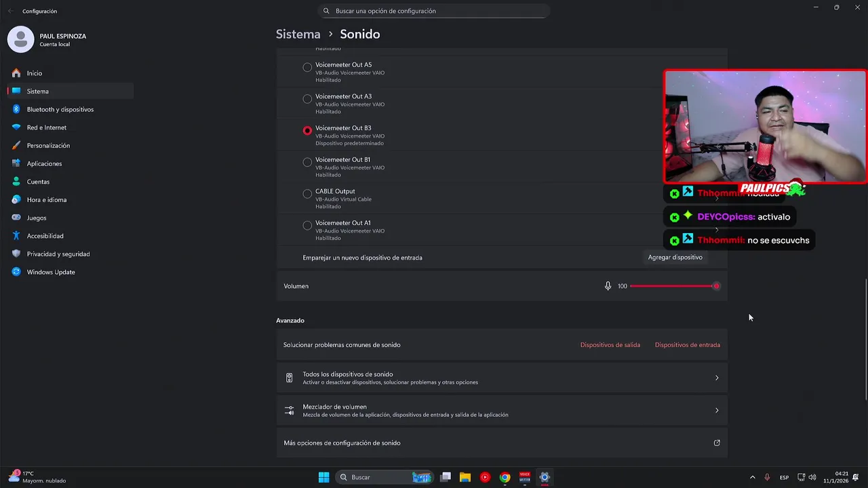Open Bluetooth y dispositivos settings
Image resolution: width=868 pixels, height=488 pixels.
coord(70,109)
